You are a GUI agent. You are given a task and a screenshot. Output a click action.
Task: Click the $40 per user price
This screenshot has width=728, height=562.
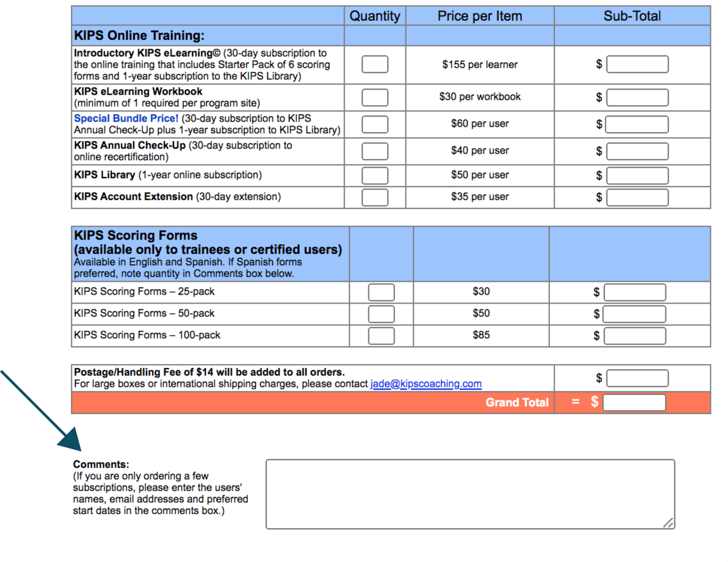click(x=480, y=151)
